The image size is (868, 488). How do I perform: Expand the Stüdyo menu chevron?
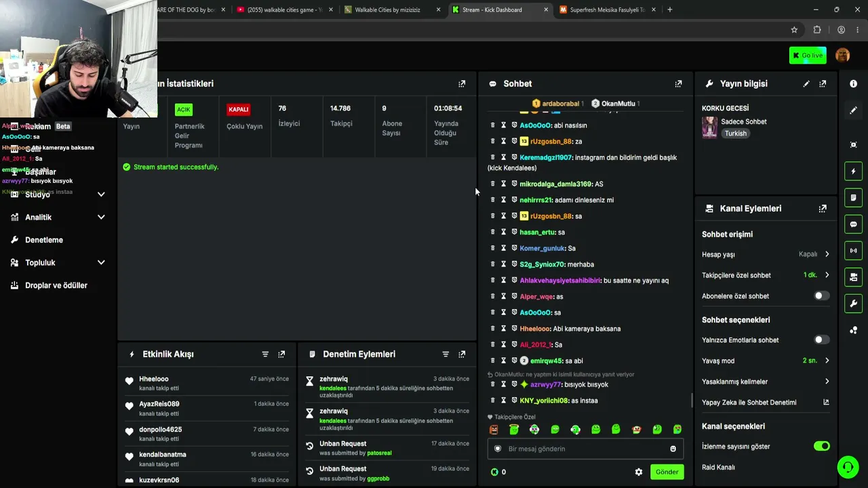coord(101,195)
